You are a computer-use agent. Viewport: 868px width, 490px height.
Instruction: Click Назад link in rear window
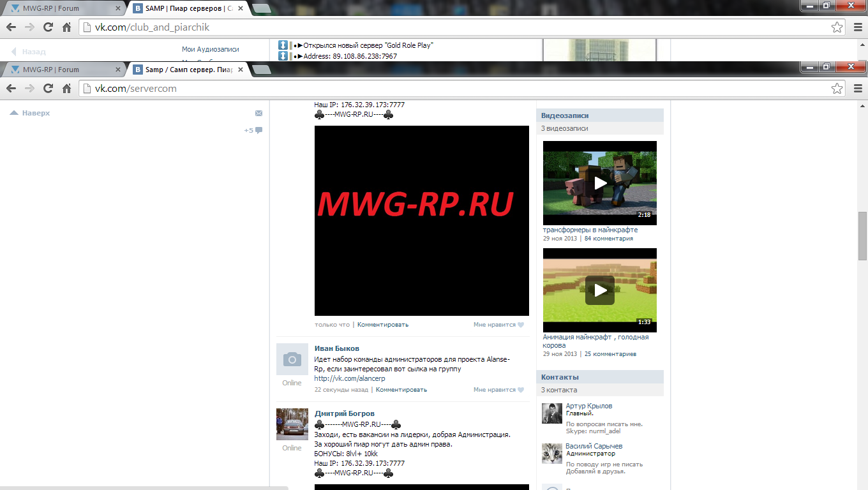pyautogui.click(x=28, y=52)
